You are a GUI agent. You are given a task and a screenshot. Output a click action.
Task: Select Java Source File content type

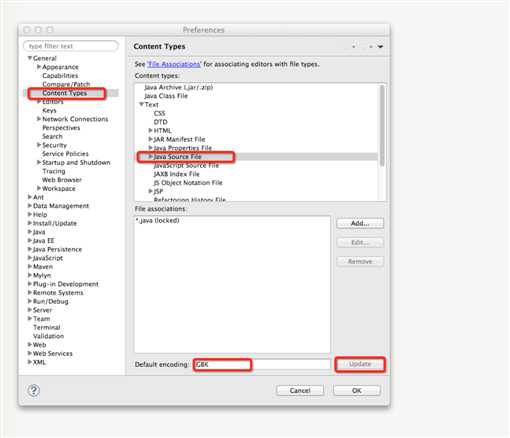pyautogui.click(x=177, y=156)
